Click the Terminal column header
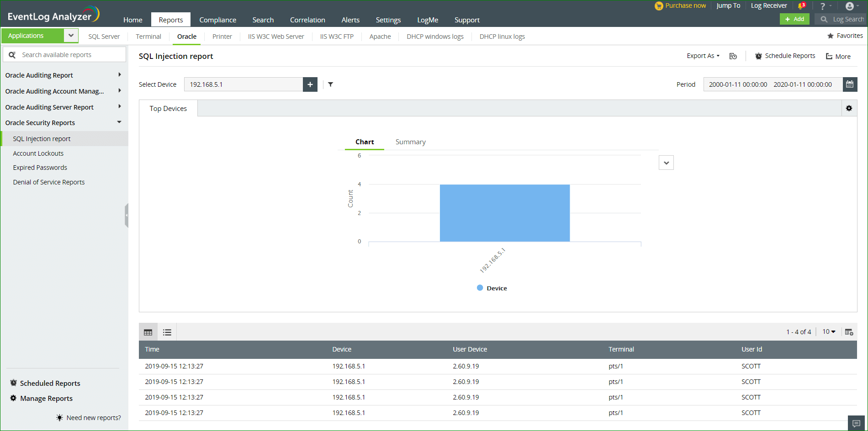This screenshot has width=868, height=431. pos(621,349)
